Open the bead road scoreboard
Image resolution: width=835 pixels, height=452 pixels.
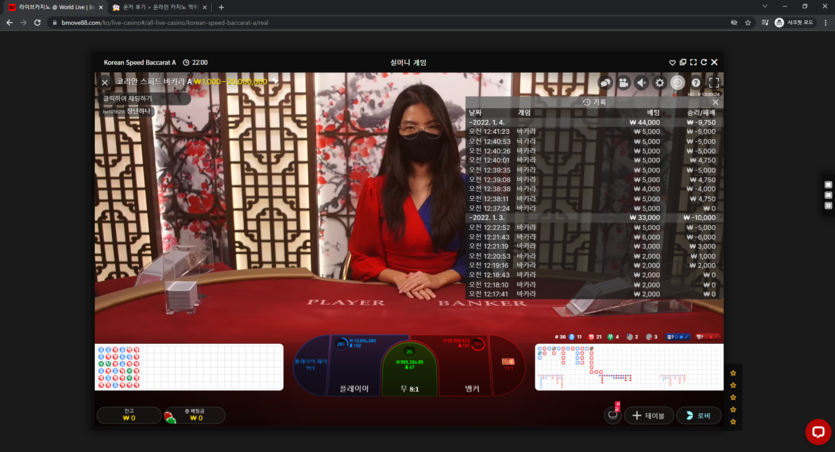(189, 367)
